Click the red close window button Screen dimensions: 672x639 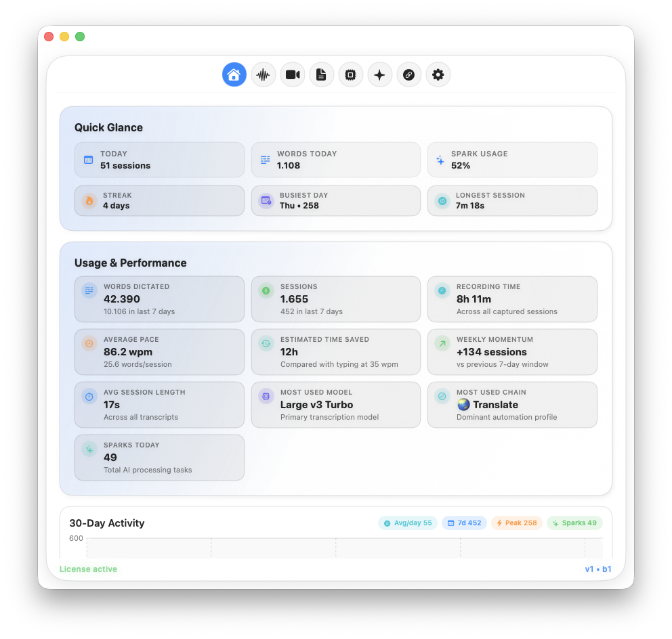tap(49, 37)
